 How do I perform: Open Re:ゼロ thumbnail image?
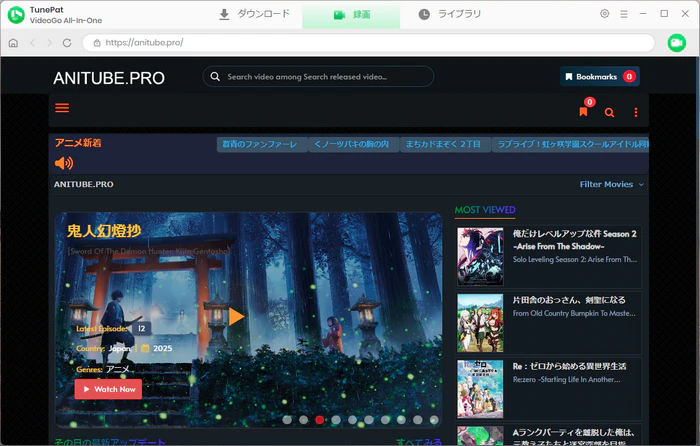click(480, 389)
